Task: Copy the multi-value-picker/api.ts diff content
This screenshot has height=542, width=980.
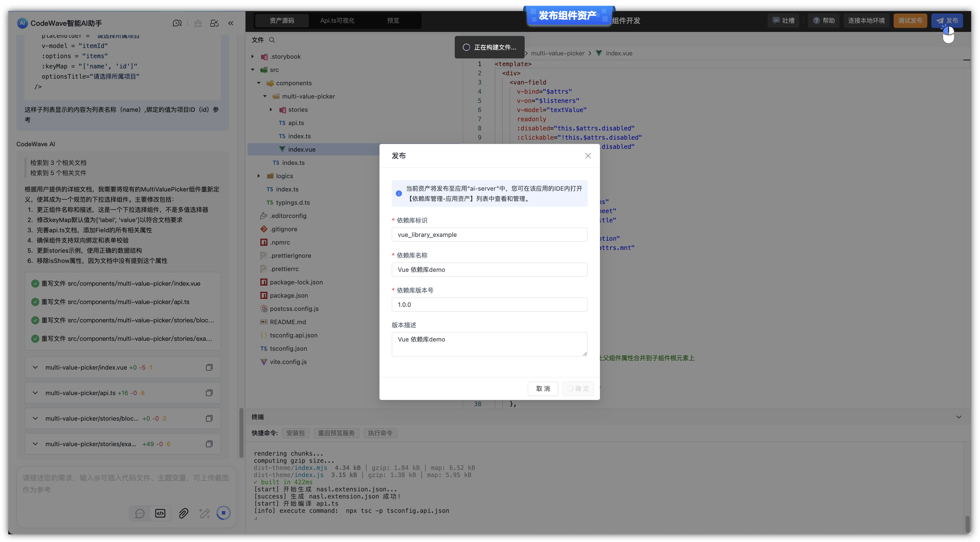Action: pyautogui.click(x=209, y=393)
